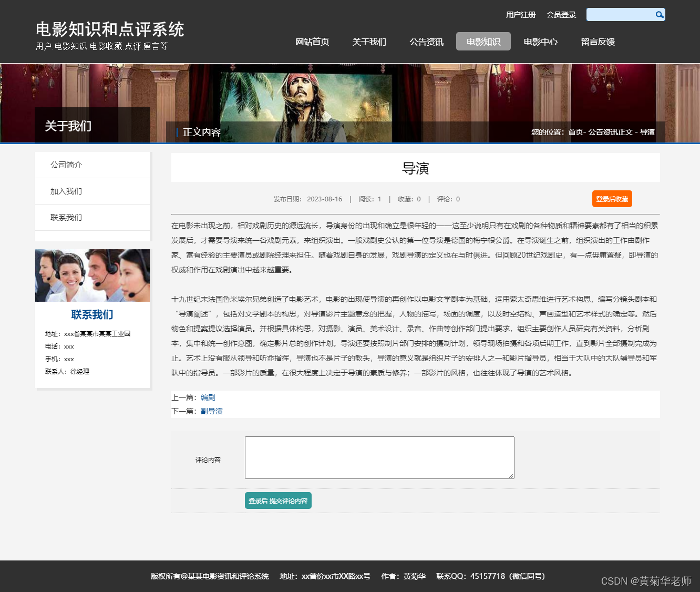
Task: Click the 联系我们 blue heading in contact card
Action: coord(92,314)
